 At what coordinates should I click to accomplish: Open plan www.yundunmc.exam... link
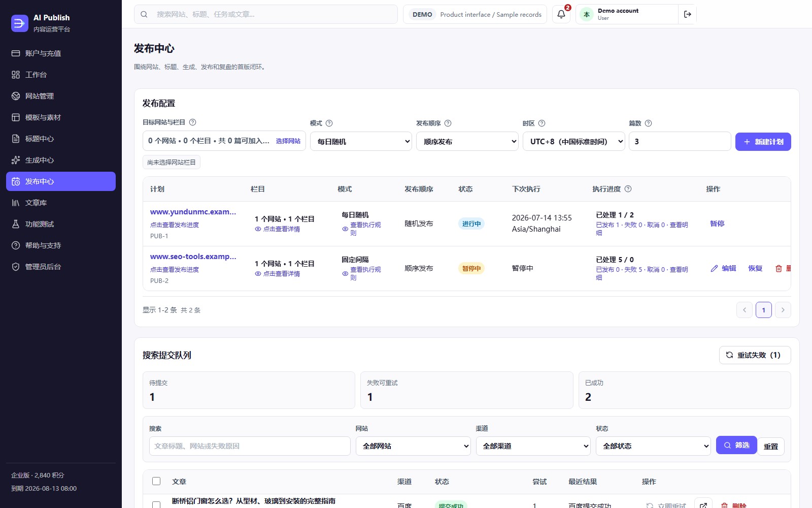(x=193, y=212)
